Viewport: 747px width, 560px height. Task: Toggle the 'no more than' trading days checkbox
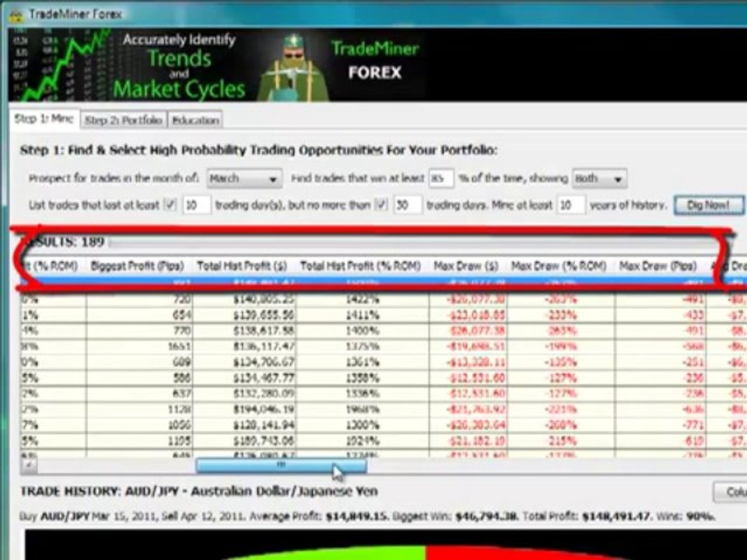pyautogui.click(x=381, y=205)
